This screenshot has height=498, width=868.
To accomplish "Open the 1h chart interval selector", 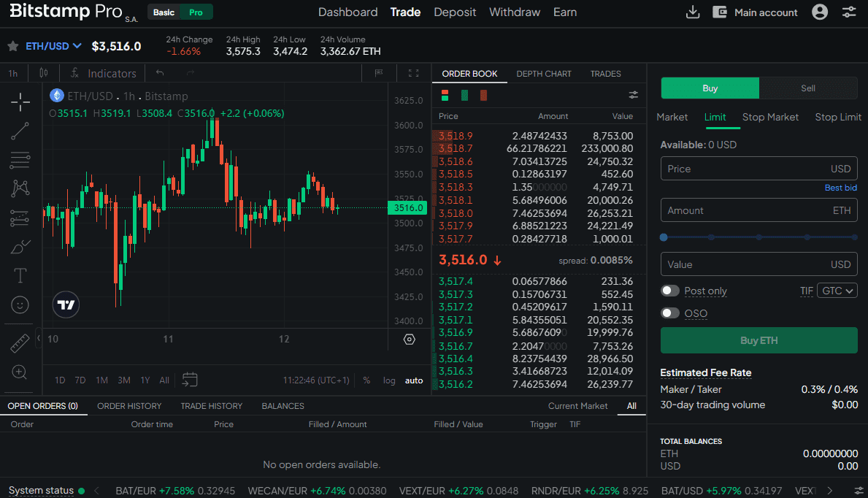I will [x=13, y=73].
